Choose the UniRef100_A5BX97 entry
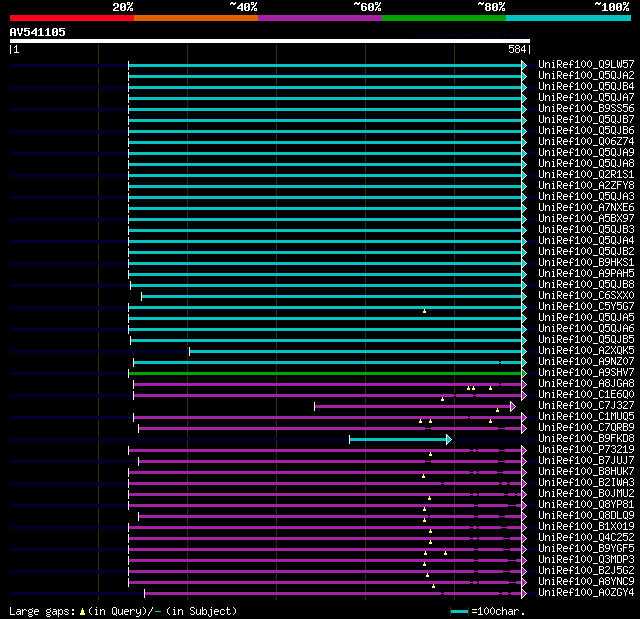Screen dimensions: 640x619 [x=586, y=219]
